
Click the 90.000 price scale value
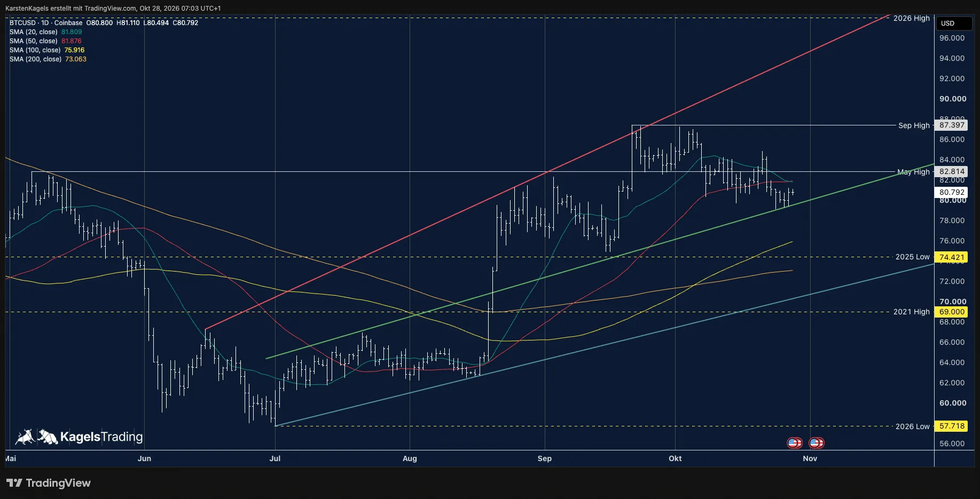click(x=953, y=99)
